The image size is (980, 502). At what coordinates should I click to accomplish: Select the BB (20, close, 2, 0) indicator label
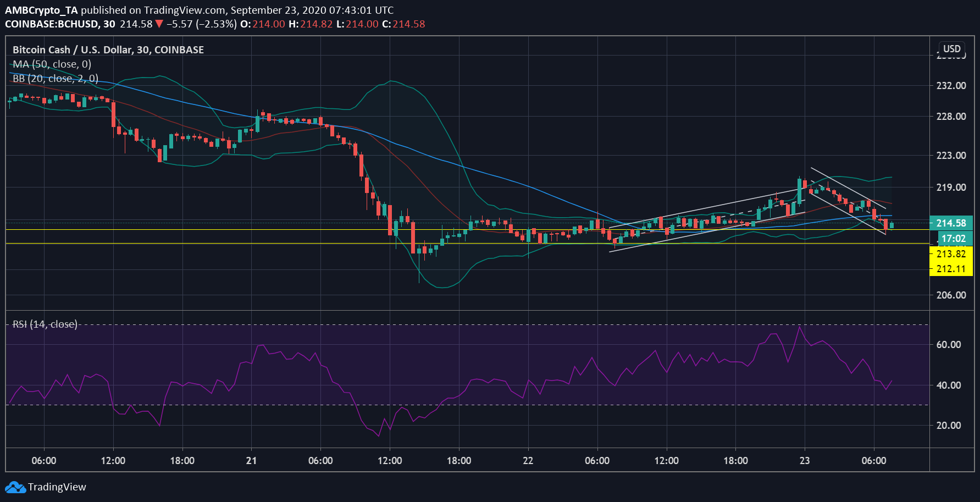(x=56, y=79)
